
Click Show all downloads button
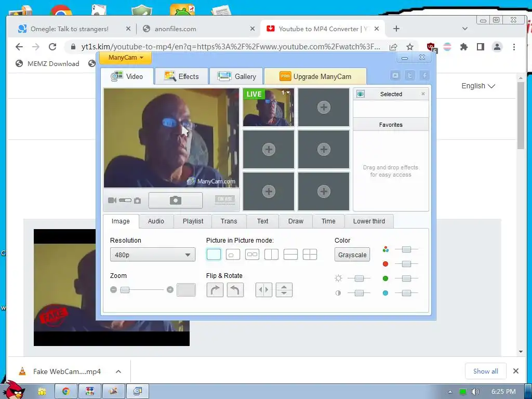tap(486, 371)
